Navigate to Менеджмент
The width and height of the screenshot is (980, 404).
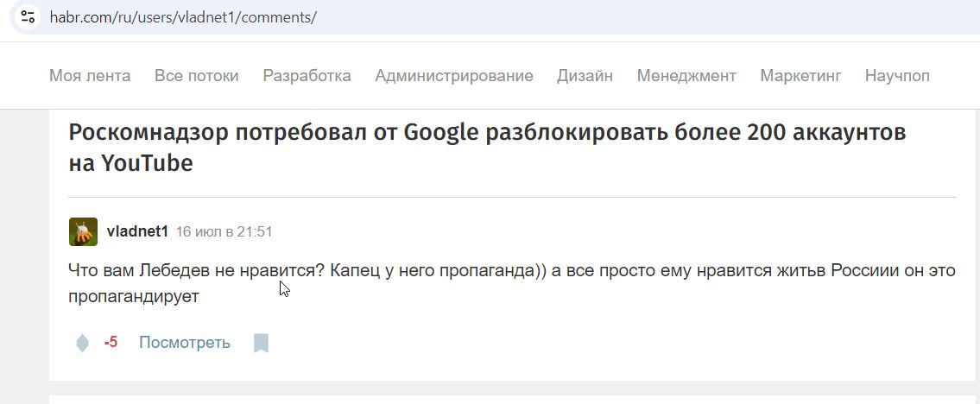click(x=686, y=76)
